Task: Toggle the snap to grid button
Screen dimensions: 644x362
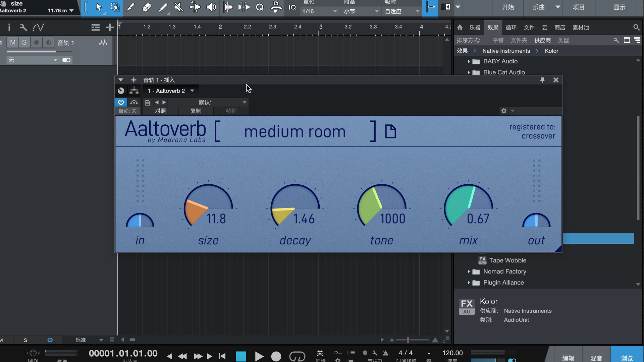Action: 430,7
